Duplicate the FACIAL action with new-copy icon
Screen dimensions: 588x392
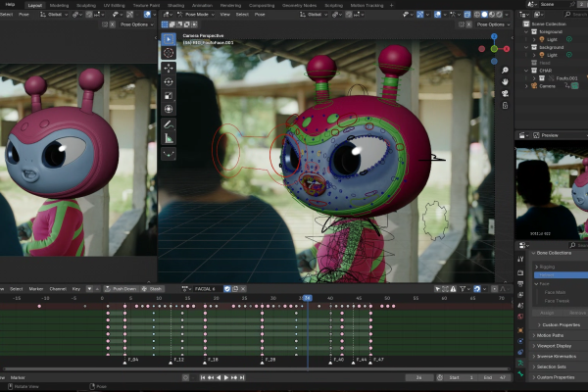[x=235, y=289]
